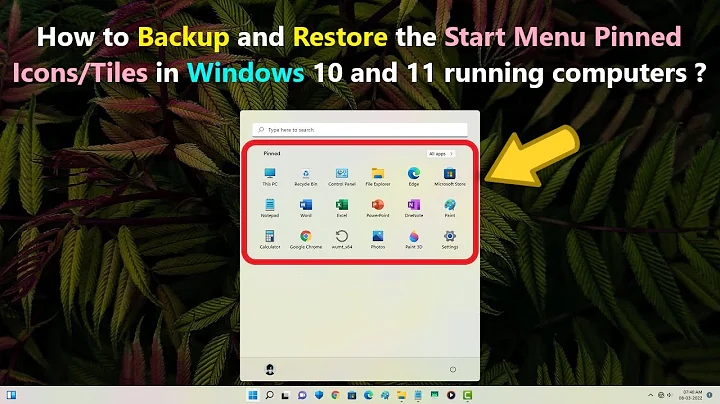Open Task View on taskbar
720x404 pixels.
click(x=285, y=395)
